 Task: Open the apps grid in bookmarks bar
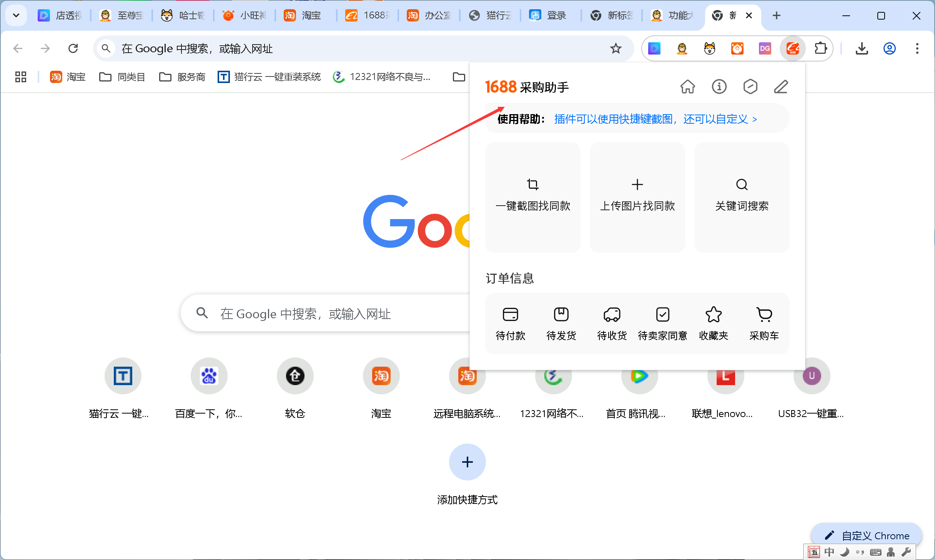click(21, 77)
